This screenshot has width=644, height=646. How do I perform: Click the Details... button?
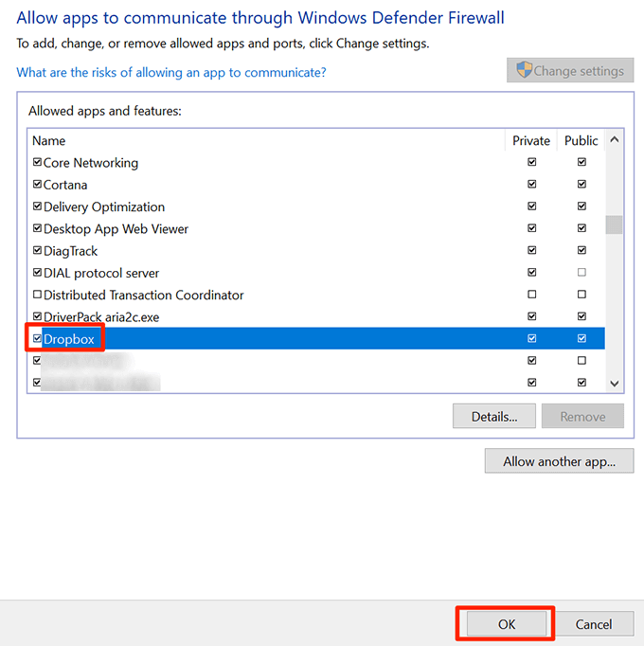pyautogui.click(x=494, y=416)
